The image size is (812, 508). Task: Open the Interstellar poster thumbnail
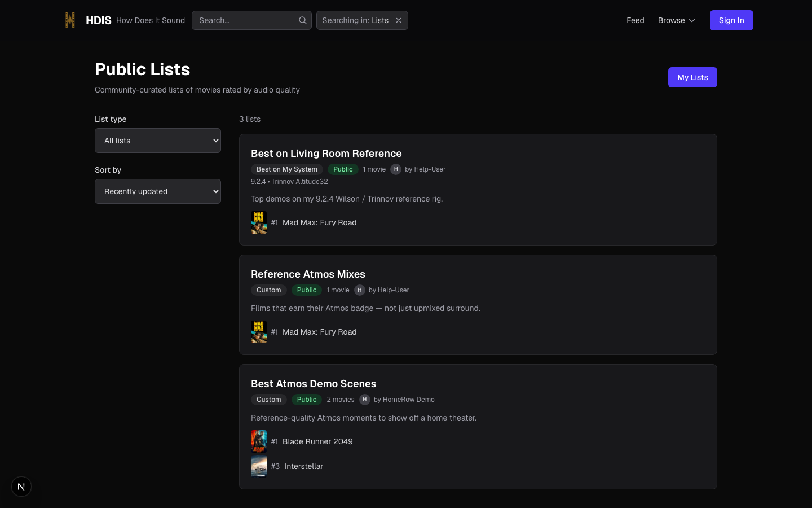click(259, 466)
